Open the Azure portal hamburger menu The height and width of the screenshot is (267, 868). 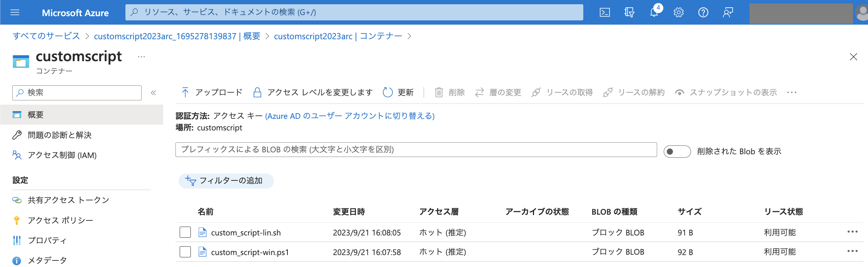pos(15,12)
